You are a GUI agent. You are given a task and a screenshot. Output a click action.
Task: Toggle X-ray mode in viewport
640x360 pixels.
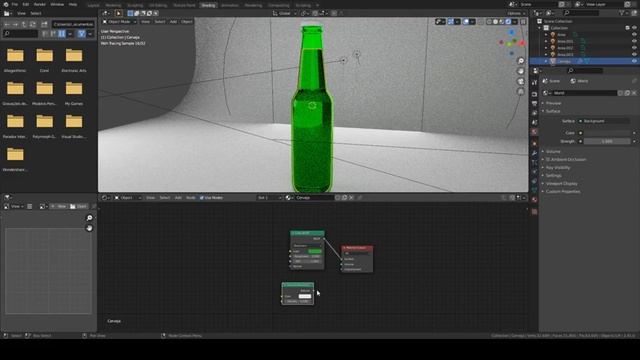click(481, 22)
